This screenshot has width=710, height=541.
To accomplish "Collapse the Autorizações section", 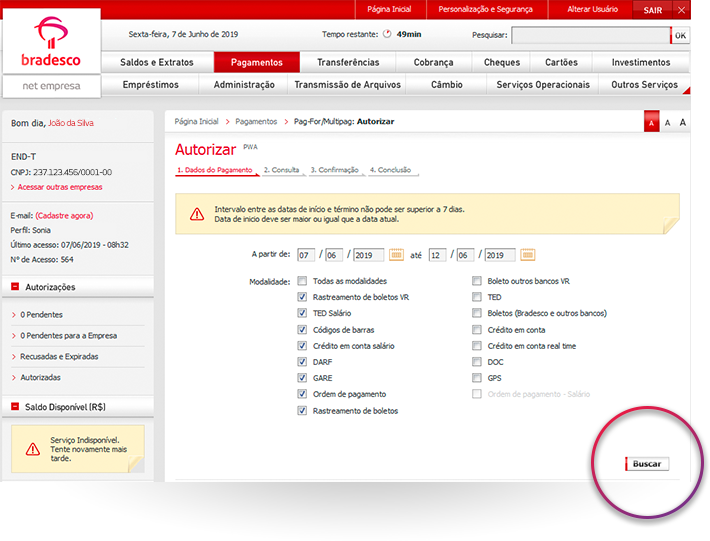I will (x=15, y=287).
